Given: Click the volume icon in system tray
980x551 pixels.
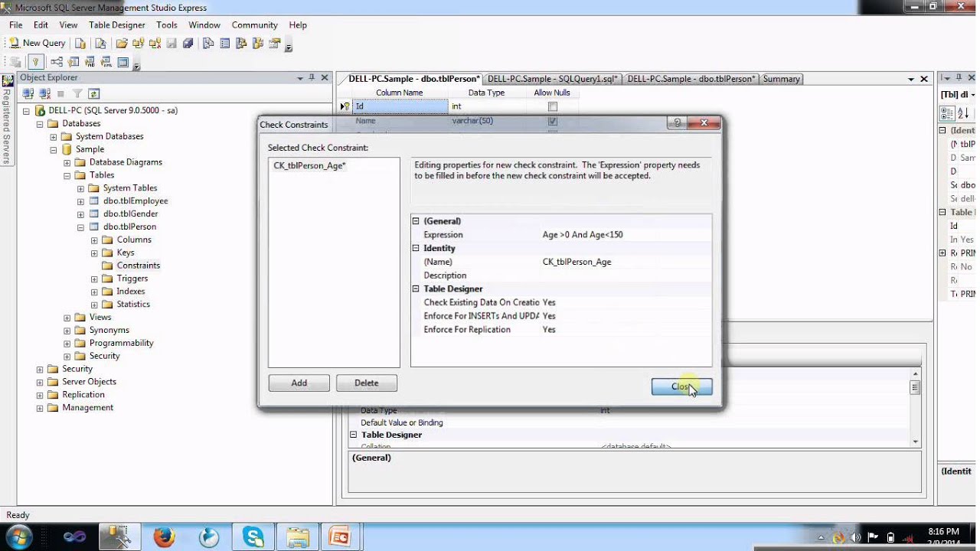Looking at the screenshot, I should [x=855, y=537].
